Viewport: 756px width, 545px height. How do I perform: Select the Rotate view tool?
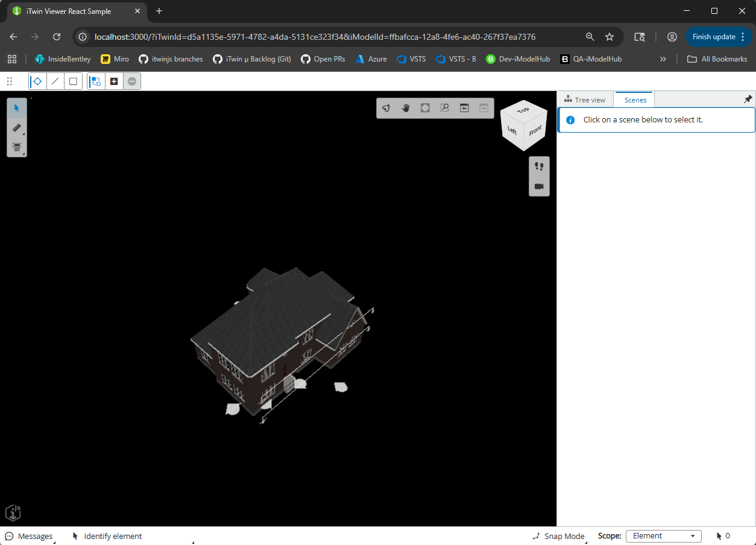point(386,108)
